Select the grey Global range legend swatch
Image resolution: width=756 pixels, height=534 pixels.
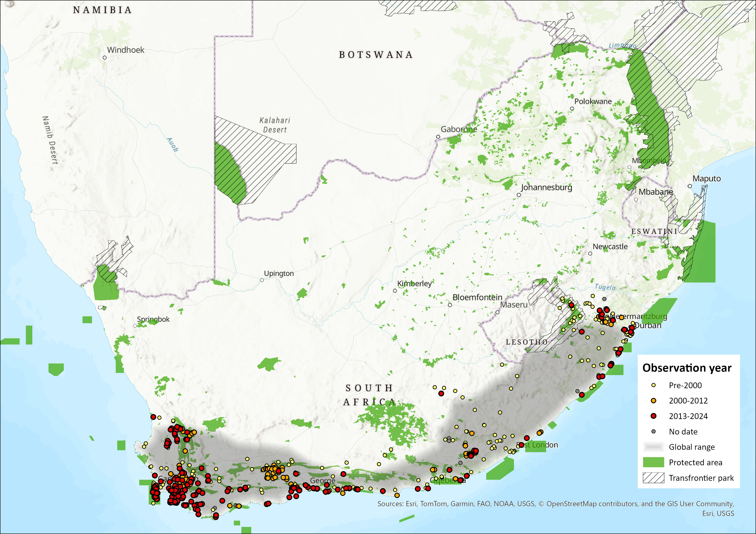click(653, 447)
